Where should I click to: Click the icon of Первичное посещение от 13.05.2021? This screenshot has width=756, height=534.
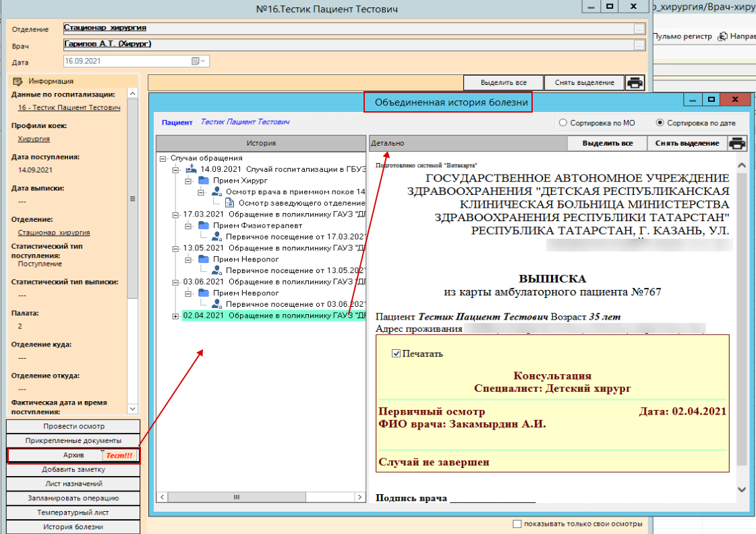(x=216, y=270)
